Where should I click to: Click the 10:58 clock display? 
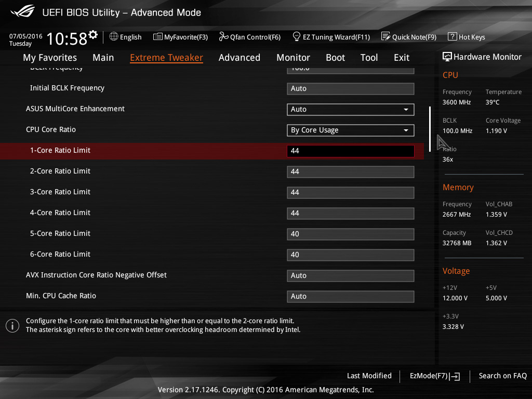coord(67,38)
